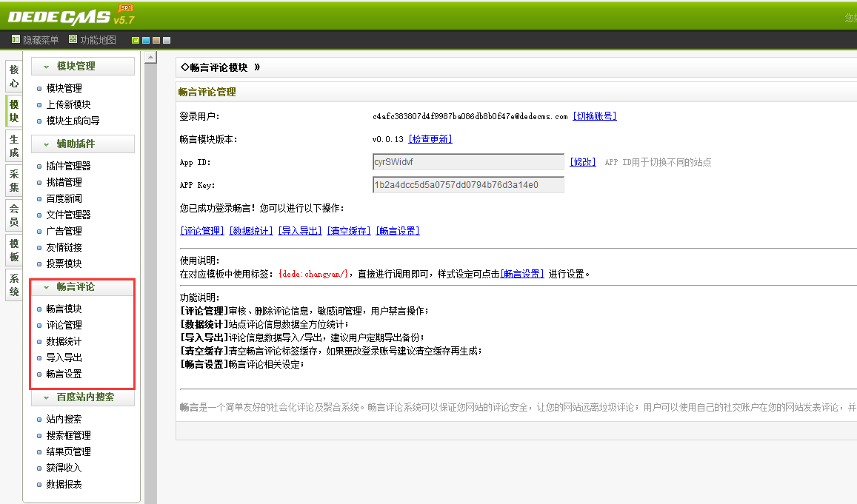This screenshot has height=504, width=857.
Task: Click the 隐藏菜单 hide-menu icon
Action: [x=16, y=39]
